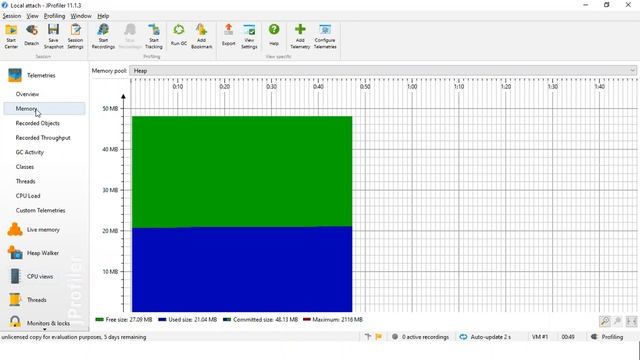
Task: Click the 00:49 elapsed time
Action: click(x=568, y=337)
